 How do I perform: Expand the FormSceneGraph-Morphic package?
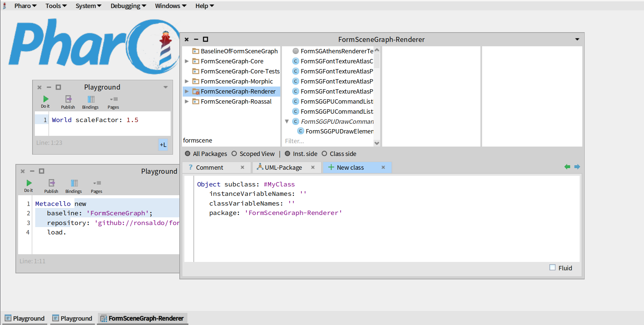(187, 81)
